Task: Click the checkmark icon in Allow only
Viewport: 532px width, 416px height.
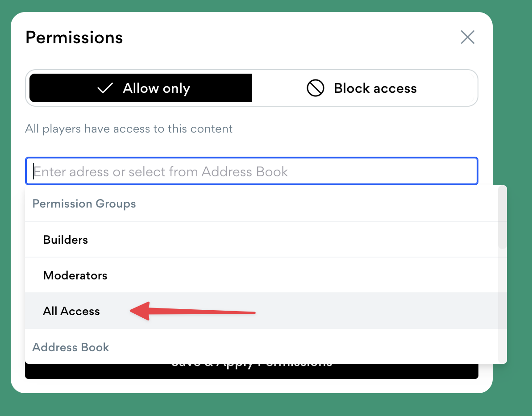Action: 105,88
